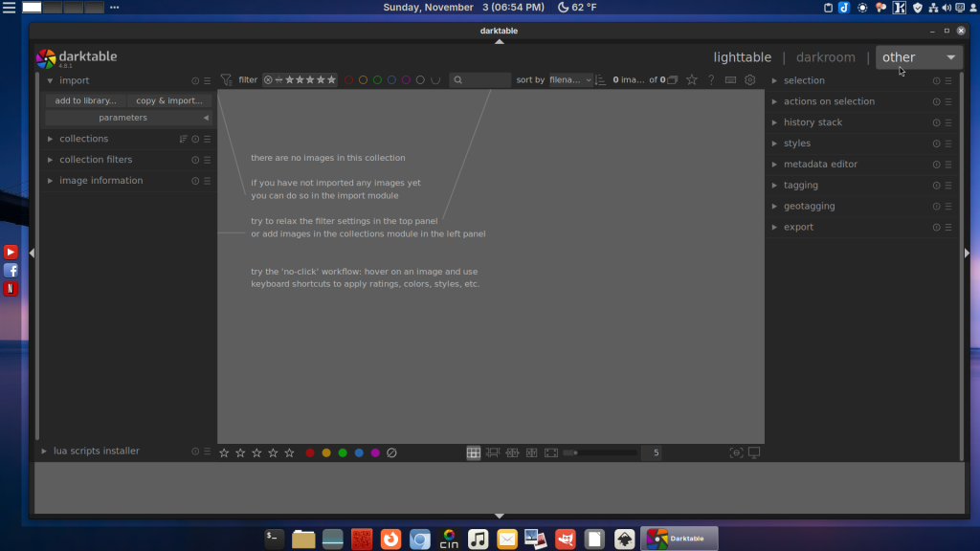
Task: Click the 'add to library...' button
Action: [x=85, y=100]
